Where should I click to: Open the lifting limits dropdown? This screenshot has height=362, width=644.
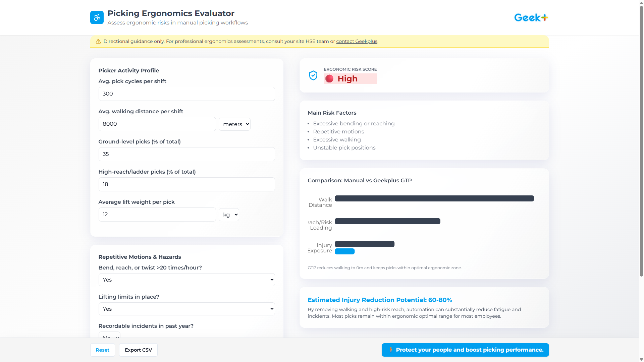pos(186,309)
